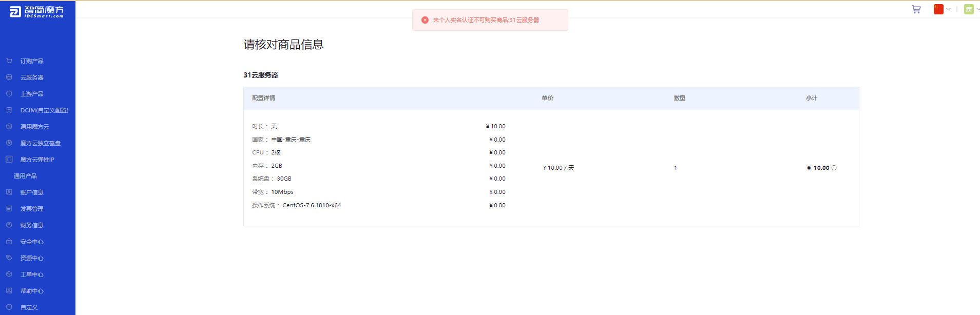Viewport: 980px width, 315px height.
Task: Click the yen icon beside 财务信息
Action: point(9,225)
